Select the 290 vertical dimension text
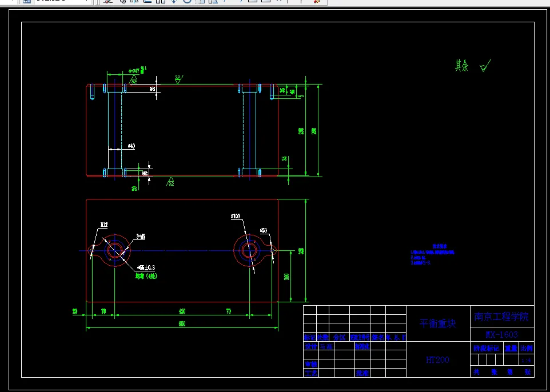The height and width of the screenshot is (392, 550). pyautogui.click(x=314, y=131)
